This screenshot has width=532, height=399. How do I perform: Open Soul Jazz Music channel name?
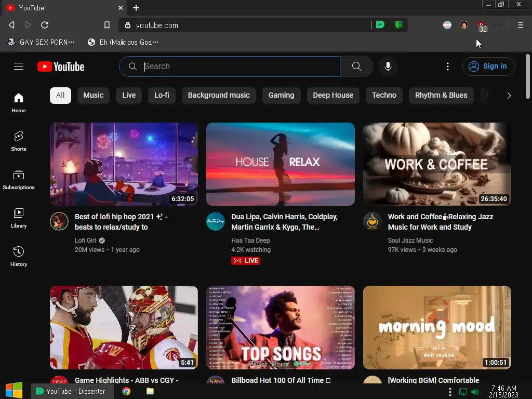click(410, 240)
